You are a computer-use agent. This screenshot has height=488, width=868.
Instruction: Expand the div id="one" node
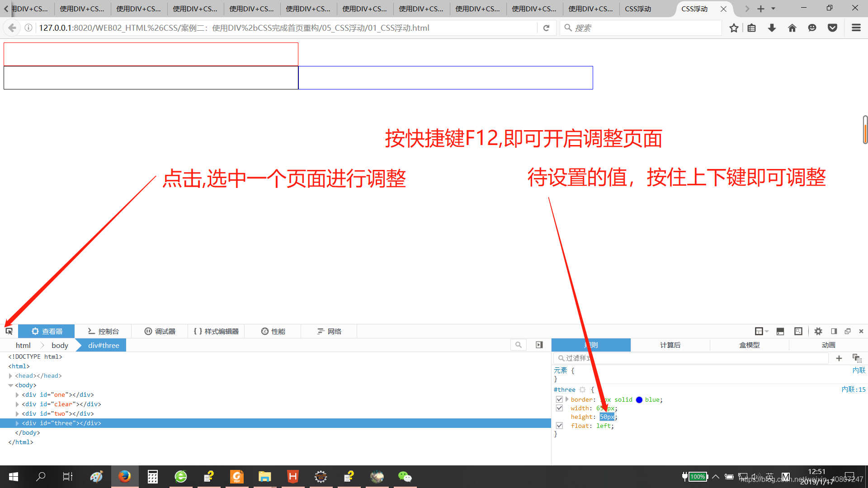[x=17, y=395]
